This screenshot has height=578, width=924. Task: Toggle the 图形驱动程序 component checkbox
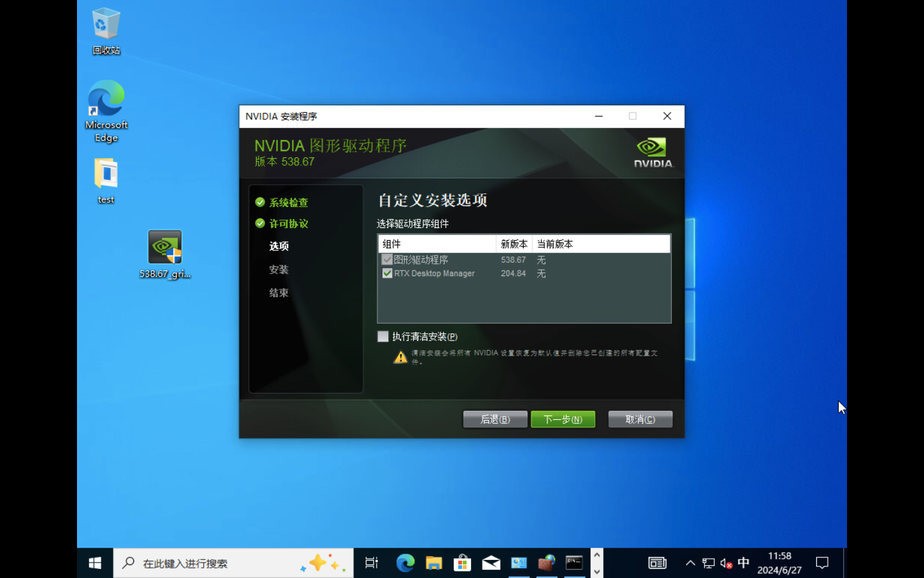click(x=387, y=259)
